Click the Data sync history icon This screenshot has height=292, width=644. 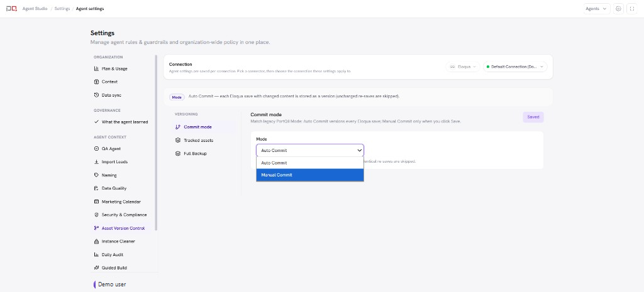(96, 95)
